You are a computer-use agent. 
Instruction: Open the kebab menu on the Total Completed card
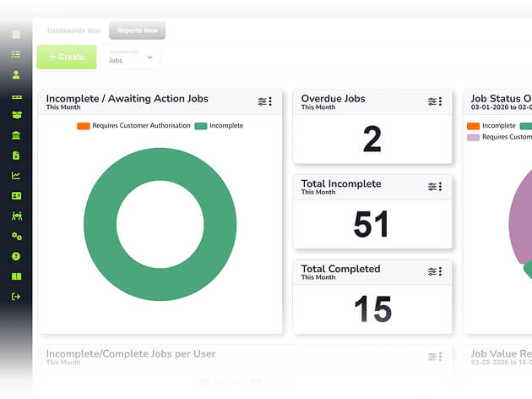[441, 271]
